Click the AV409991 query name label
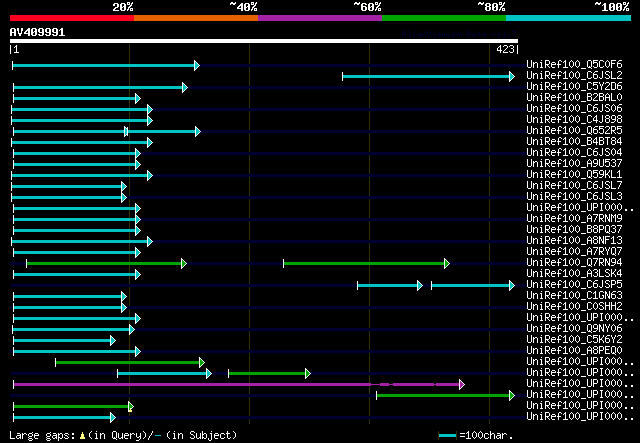 click(37, 32)
